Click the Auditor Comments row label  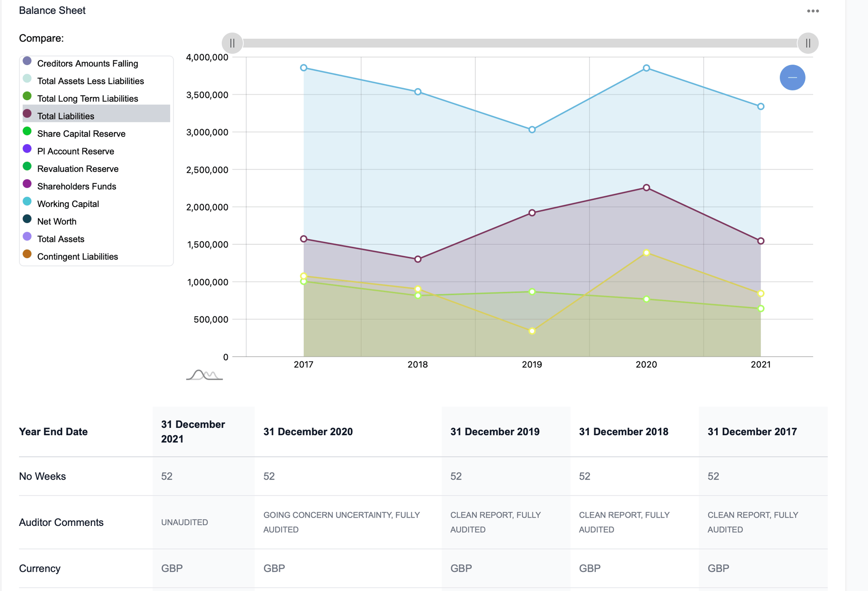click(61, 522)
